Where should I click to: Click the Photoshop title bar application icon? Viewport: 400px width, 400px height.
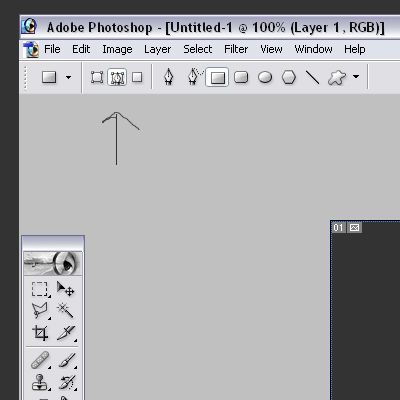[x=29, y=26]
